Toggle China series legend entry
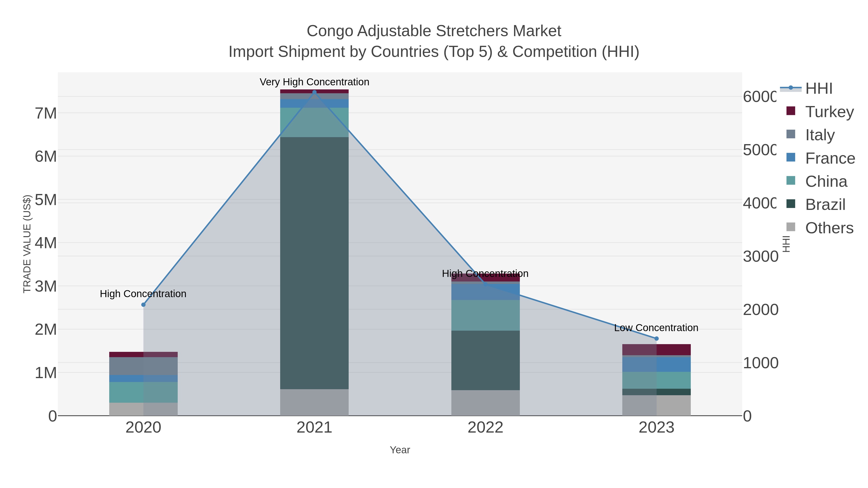 pos(817,181)
